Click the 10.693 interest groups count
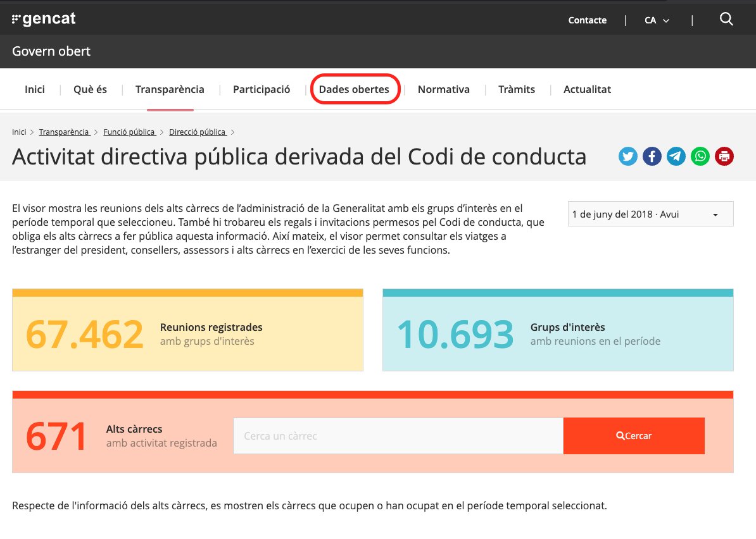The height and width of the screenshot is (539, 756). (456, 334)
